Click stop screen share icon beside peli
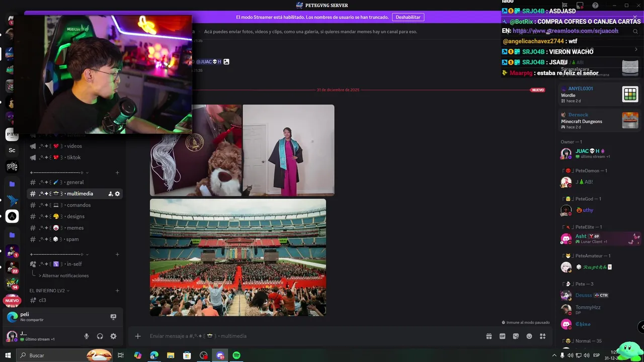Viewport: 644px width, 362px height. pos(113,317)
